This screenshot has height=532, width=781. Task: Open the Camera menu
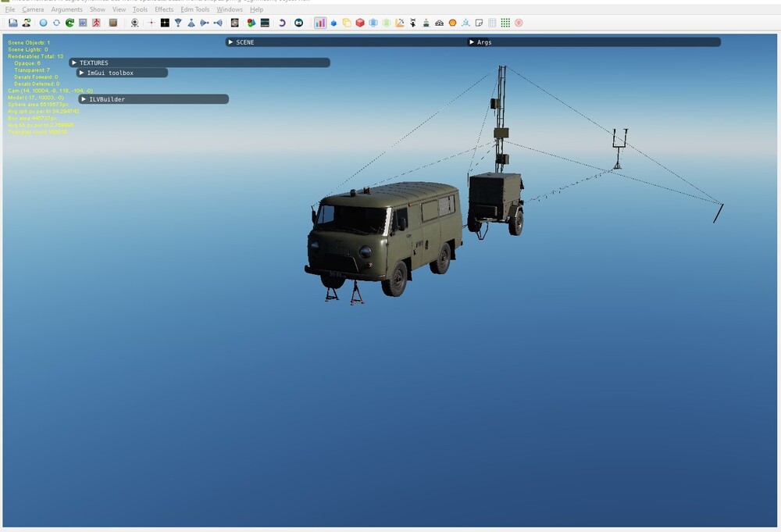(x=33, y=9)
